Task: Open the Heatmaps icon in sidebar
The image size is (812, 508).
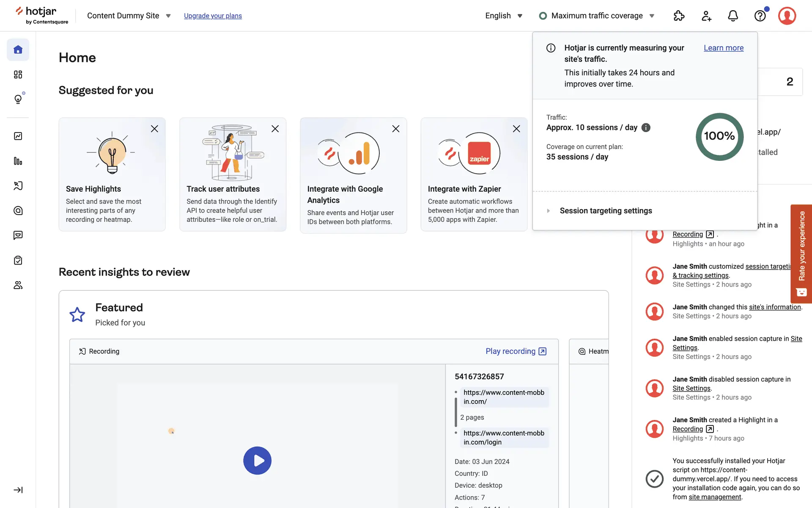Action: click(x=18, y=210)
